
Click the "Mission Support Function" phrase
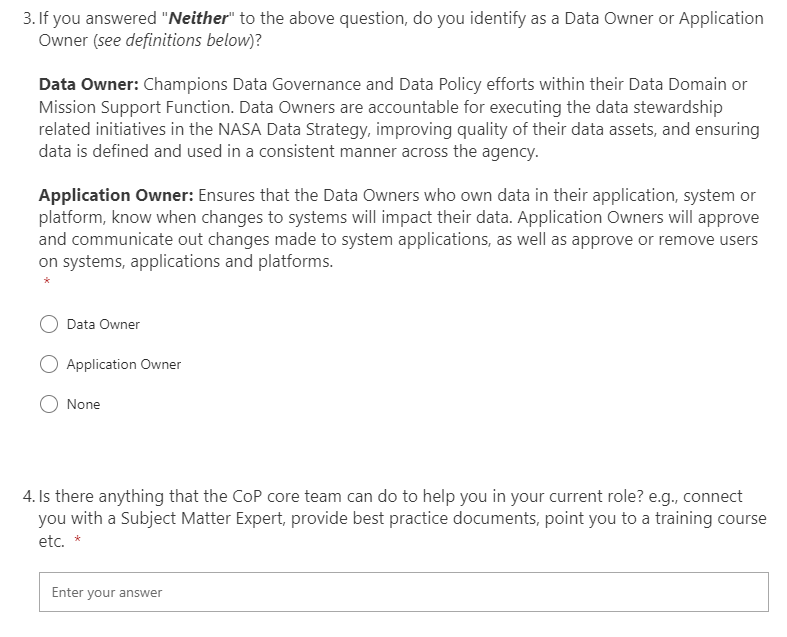(x=128, y=107)
